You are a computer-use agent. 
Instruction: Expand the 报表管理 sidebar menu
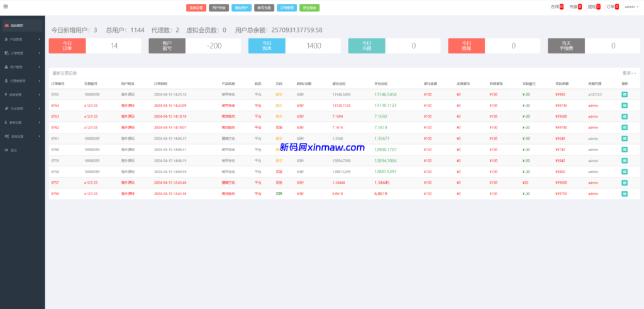click(x=17, y=94)
